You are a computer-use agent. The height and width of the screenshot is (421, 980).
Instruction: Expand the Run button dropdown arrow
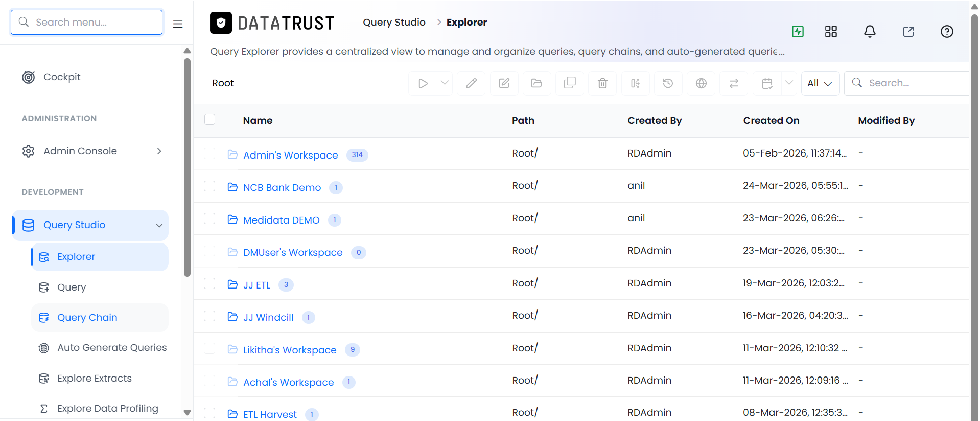(x=445, y=83)
